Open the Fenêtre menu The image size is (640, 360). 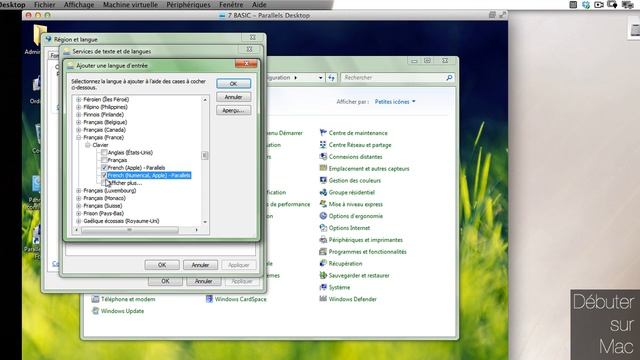[x=231, y=5]
